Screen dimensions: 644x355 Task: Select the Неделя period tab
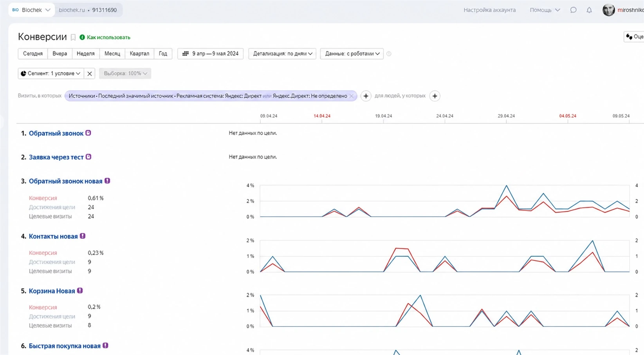86,54
